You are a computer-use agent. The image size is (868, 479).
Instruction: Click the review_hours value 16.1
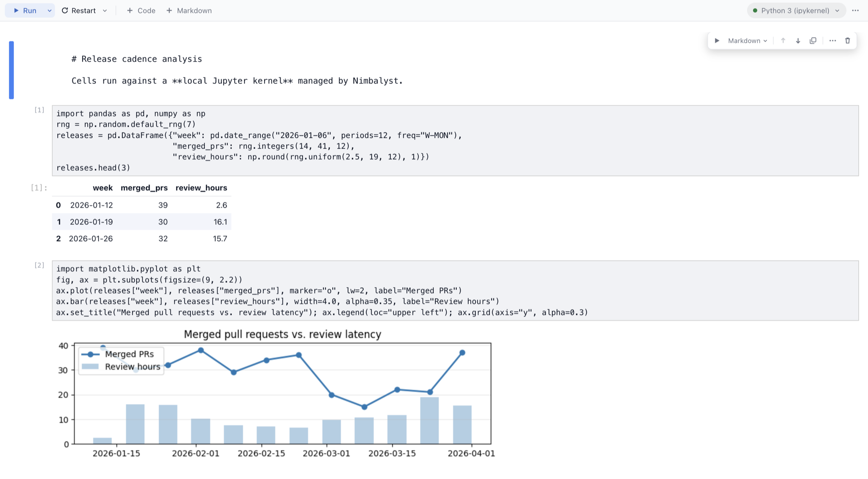(x=220, y=222)
